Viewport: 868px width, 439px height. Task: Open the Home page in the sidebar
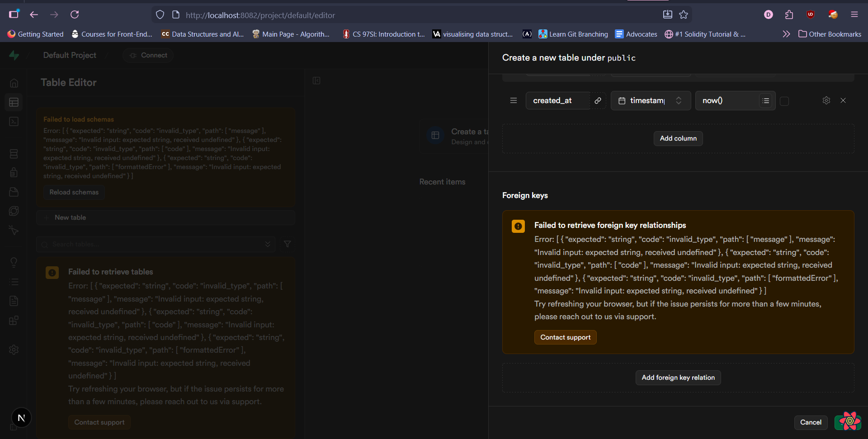pos(14,83)
